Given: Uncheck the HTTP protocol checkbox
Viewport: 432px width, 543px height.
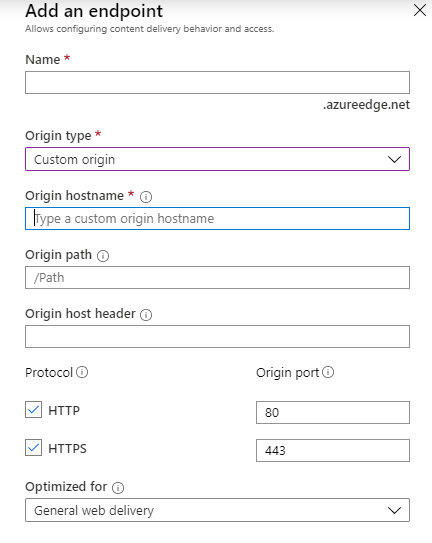Looking at the screenshot, I should (33, 410).
